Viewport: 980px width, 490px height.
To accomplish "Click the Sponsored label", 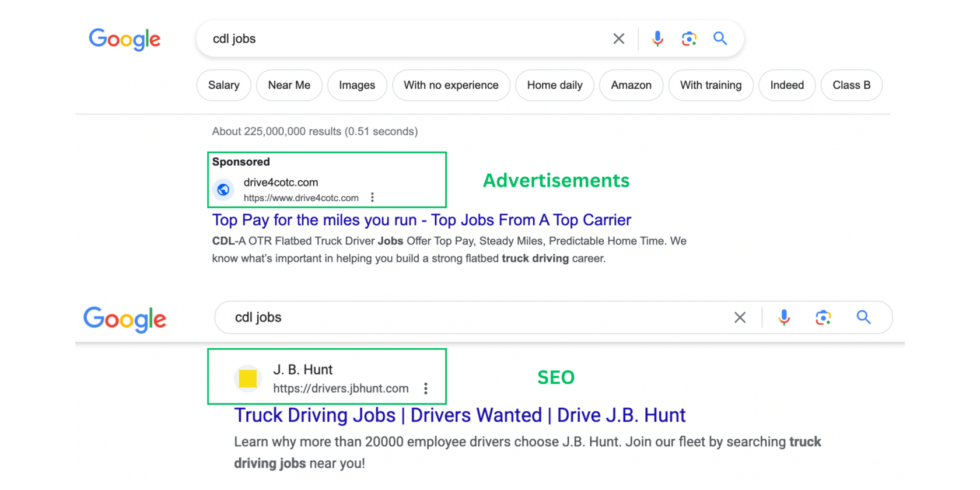I will click(x=241, y=162).
